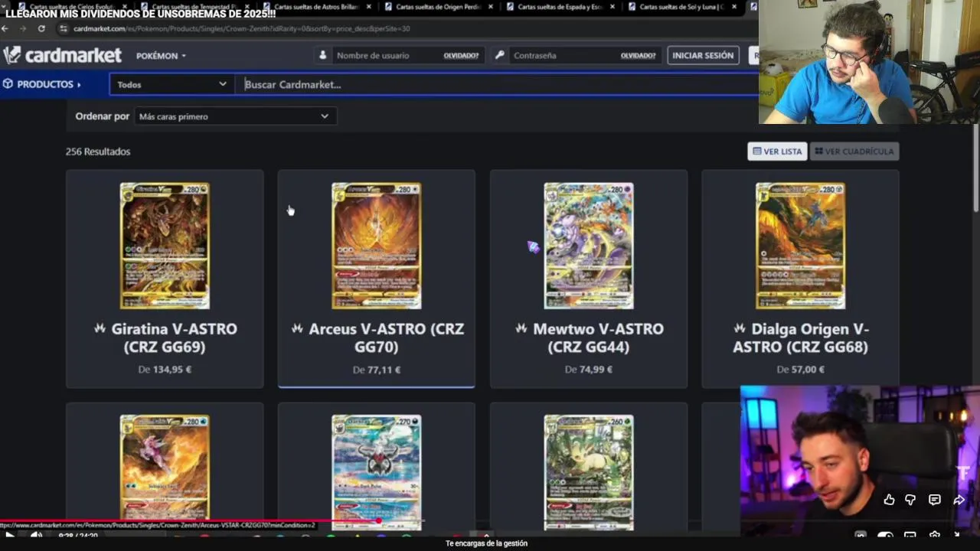Click the site info icon beside the URL

64,28
